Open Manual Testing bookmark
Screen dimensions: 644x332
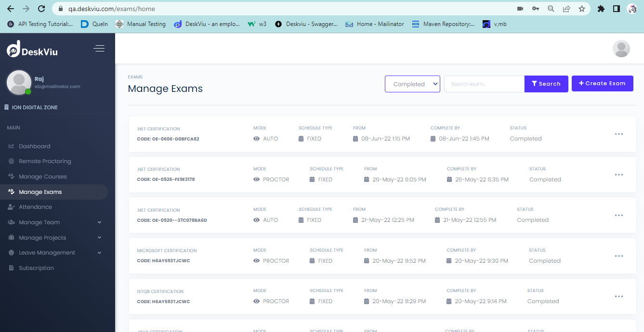point(141,24)
